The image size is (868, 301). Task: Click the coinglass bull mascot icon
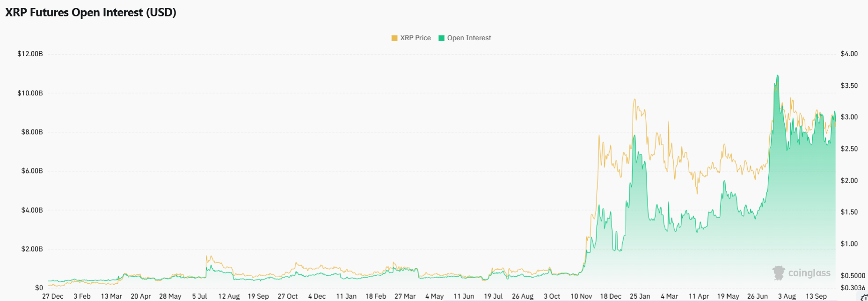click(779, 273)
